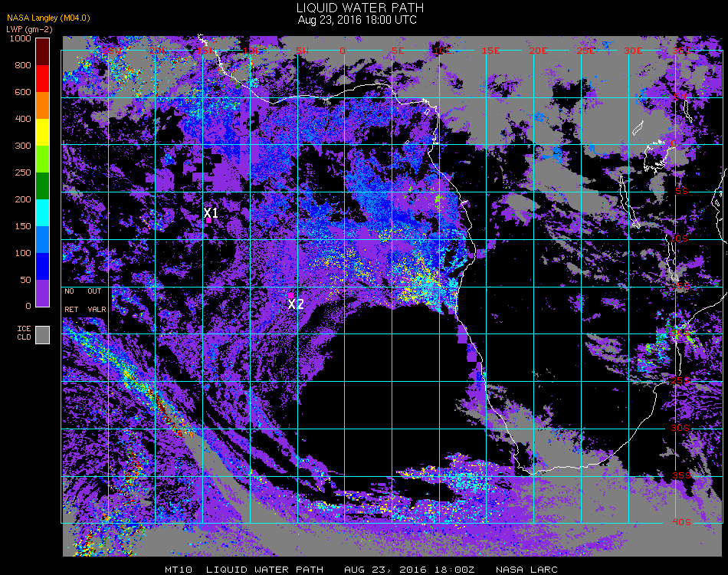This screenshot has height=575, width=728.
Task: Select the yellow 300-400 legend swatch
Action: [43, 133]
